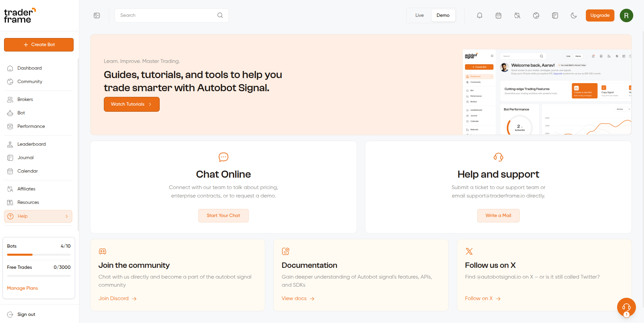644x323 pixels.
Task: Follow Join Discord link
Action: coord(117,298)
